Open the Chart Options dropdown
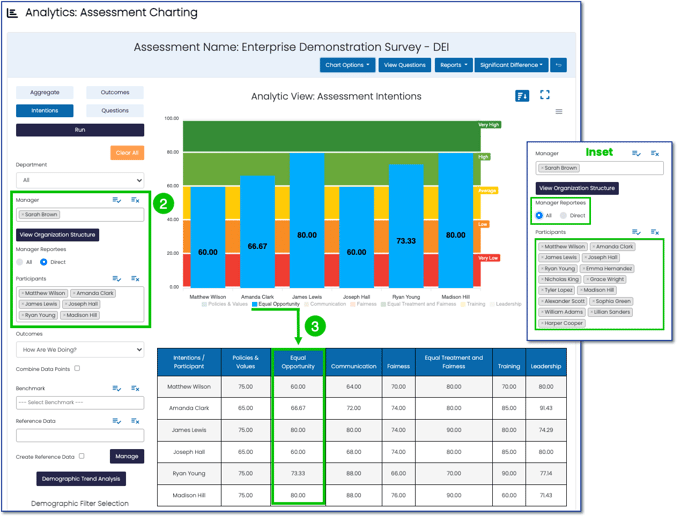The height and width of the screenshot is (516, 688). tap(347, 65)
